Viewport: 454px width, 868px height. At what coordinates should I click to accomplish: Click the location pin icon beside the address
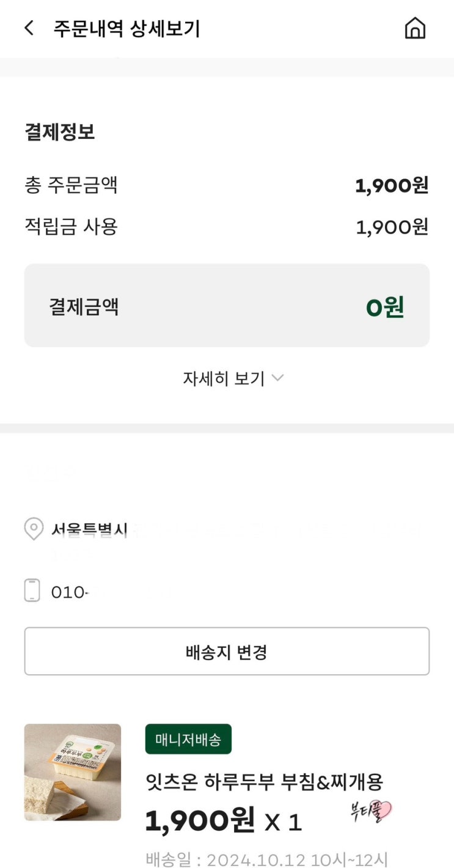33,529
